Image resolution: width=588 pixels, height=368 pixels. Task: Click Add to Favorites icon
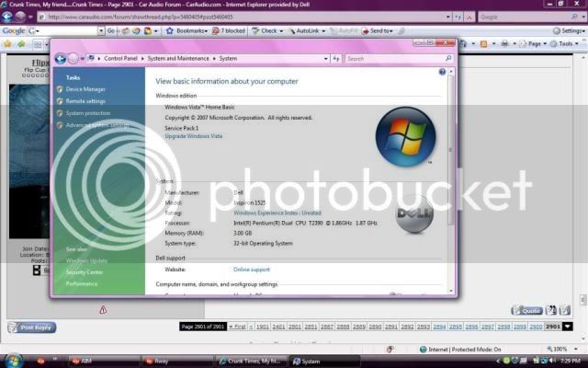point(21,44)
